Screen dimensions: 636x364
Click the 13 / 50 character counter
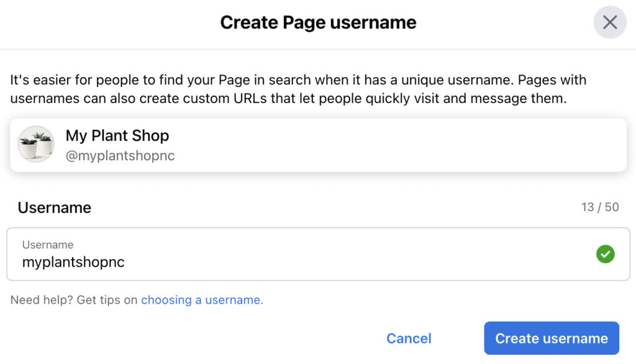pos(600,207)
